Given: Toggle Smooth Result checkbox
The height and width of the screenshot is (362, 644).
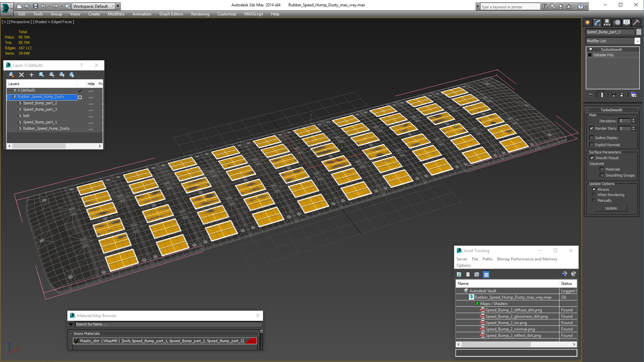Looking at the screenshot, I should [592, 158].
